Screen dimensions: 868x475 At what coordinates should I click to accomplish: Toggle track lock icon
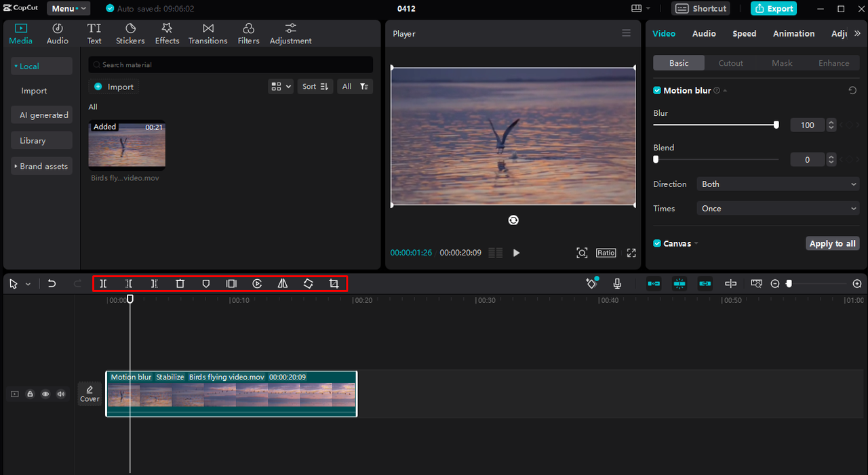tap(30, 394)
